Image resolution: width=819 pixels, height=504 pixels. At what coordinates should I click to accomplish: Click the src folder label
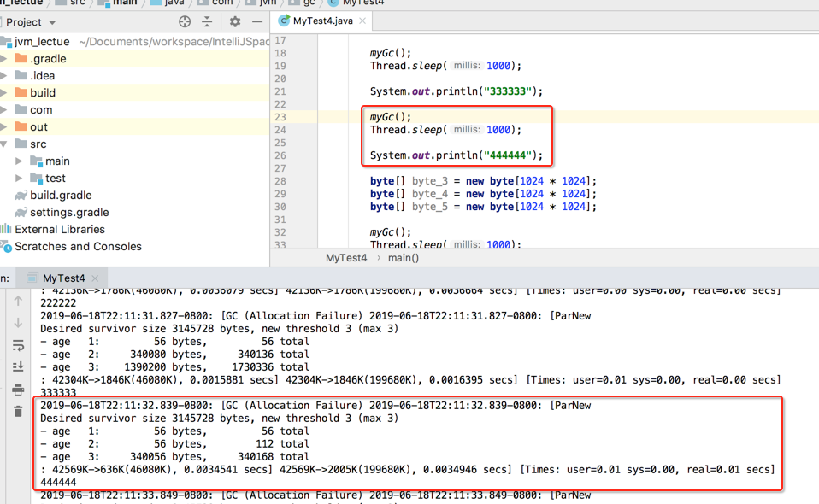[x=38, y=144]
